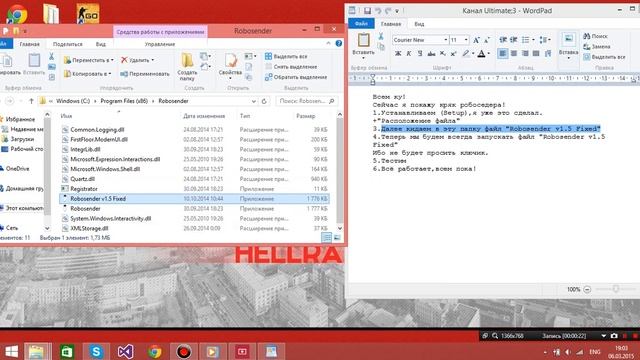Click Выделить все in Explorer
Image resolution: width=640 pixels, height=360 pixels.
tap(286, 56)
